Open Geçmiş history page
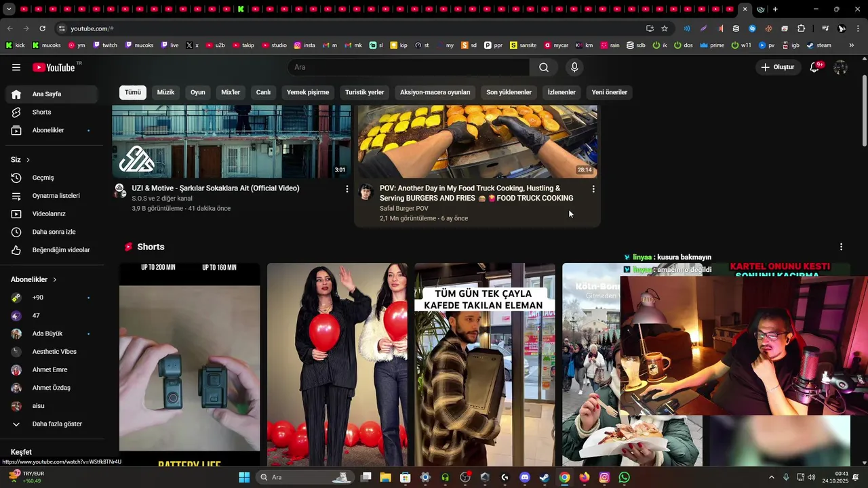 coord(53,178)
